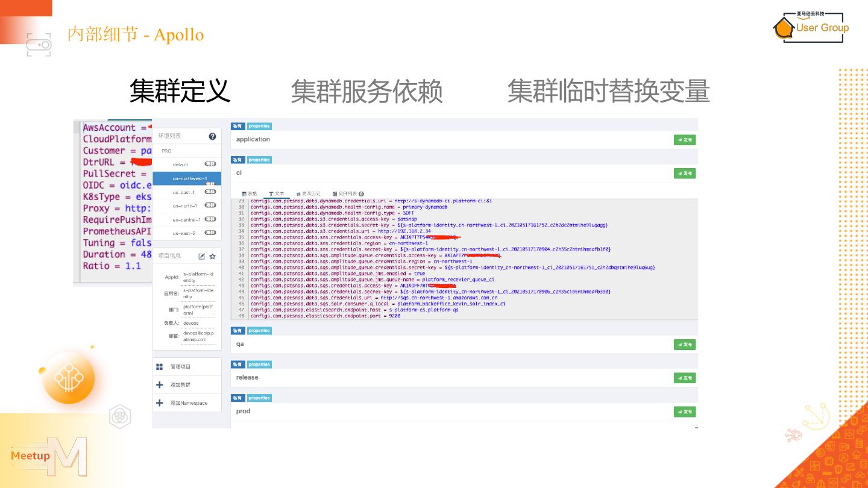Click config line 48 elasticsearch.endpoint.port

click(325, 316)
